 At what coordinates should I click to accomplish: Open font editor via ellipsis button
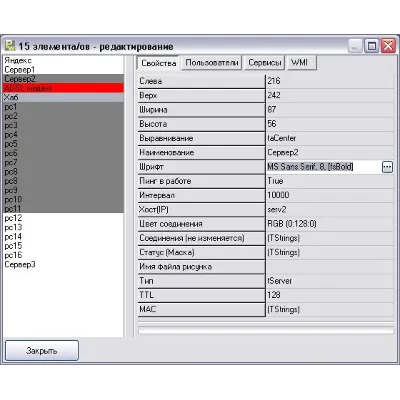387,167
